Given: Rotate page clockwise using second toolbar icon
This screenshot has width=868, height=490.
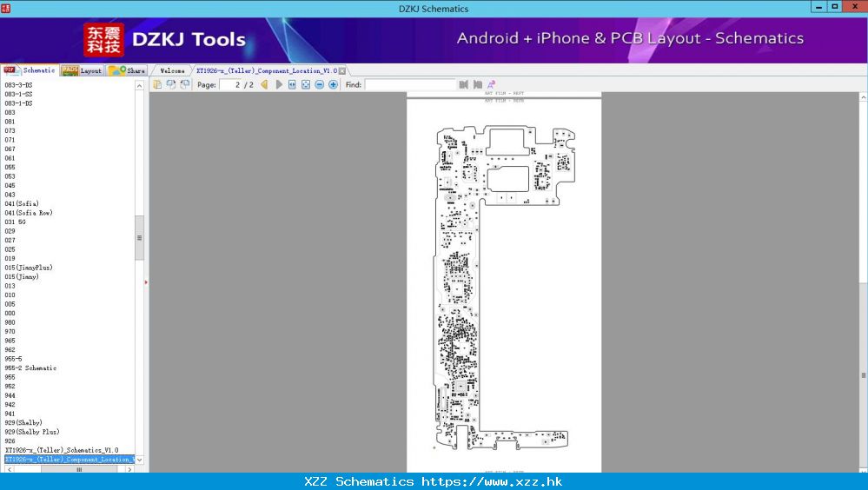Looking at the screenshot, I should click(x=171, y=85).
